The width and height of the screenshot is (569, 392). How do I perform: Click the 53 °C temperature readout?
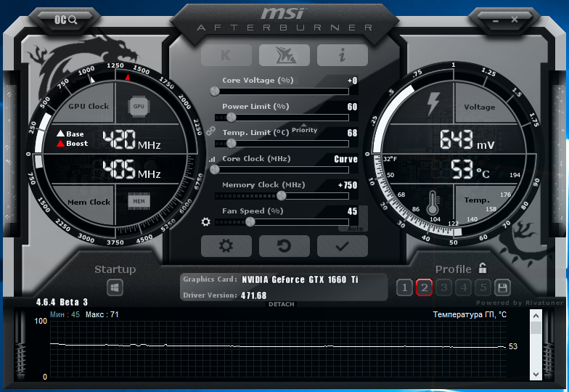pos(470,170)
